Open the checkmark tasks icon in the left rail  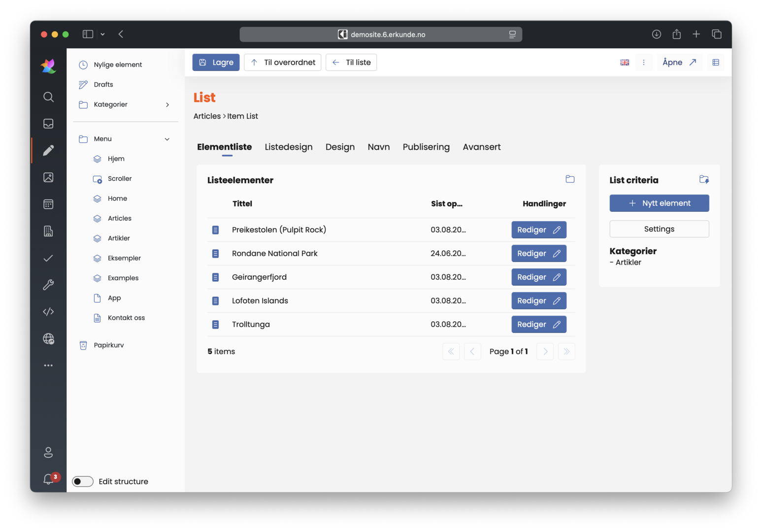48,258
